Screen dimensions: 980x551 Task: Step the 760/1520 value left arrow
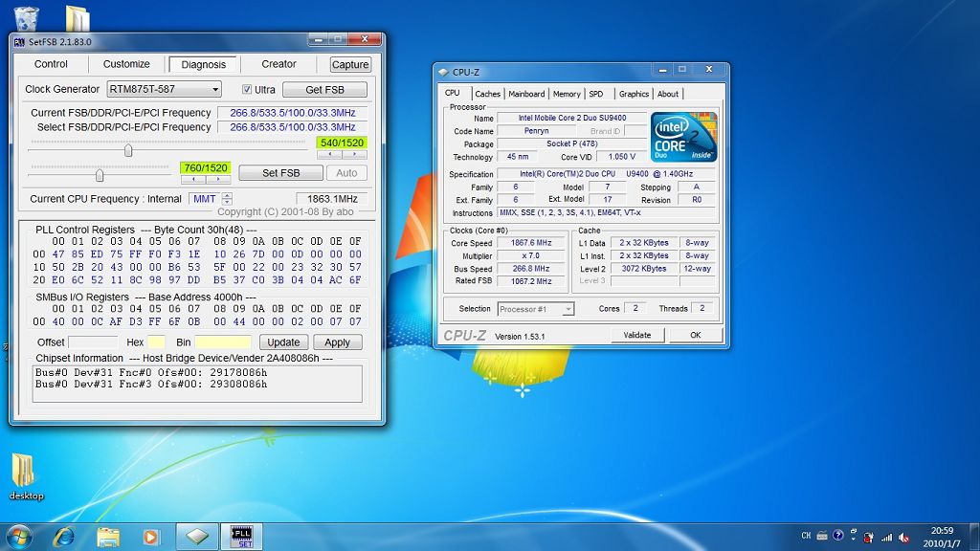tap(193, 179)
